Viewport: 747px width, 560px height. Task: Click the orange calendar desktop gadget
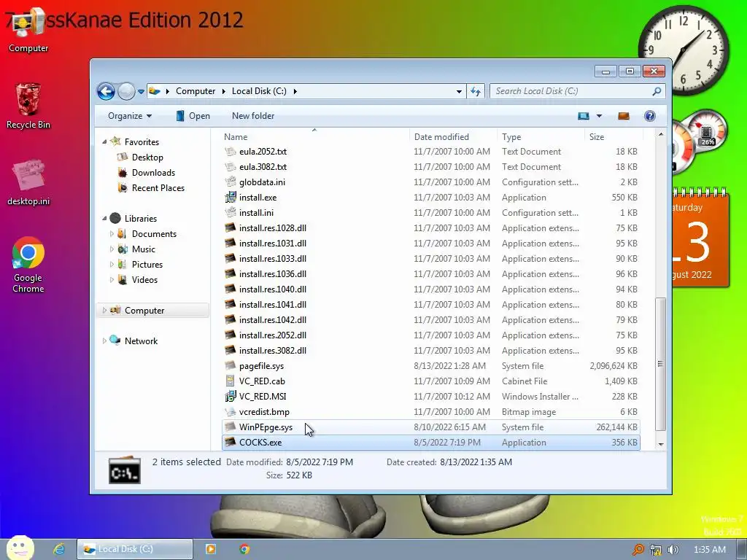(x=700, y=238)
